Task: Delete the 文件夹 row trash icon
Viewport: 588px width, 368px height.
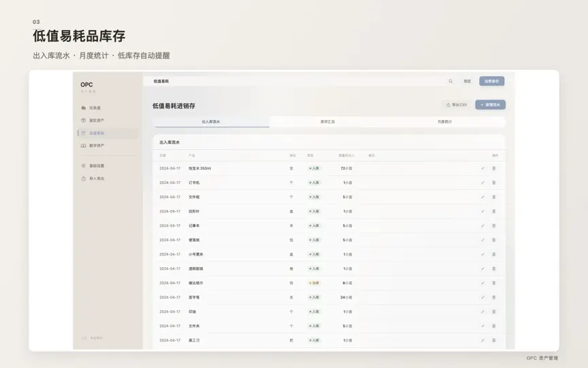Action: coord(494,326)
